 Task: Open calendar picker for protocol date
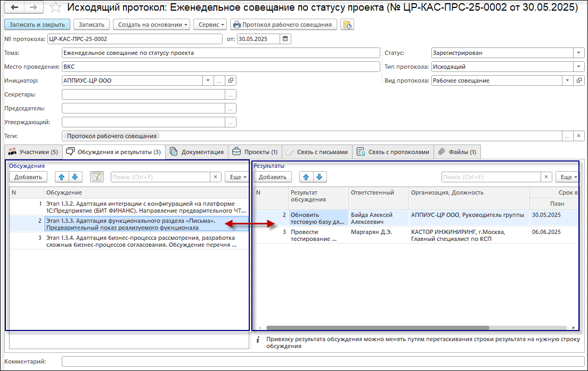coord(285,39)
